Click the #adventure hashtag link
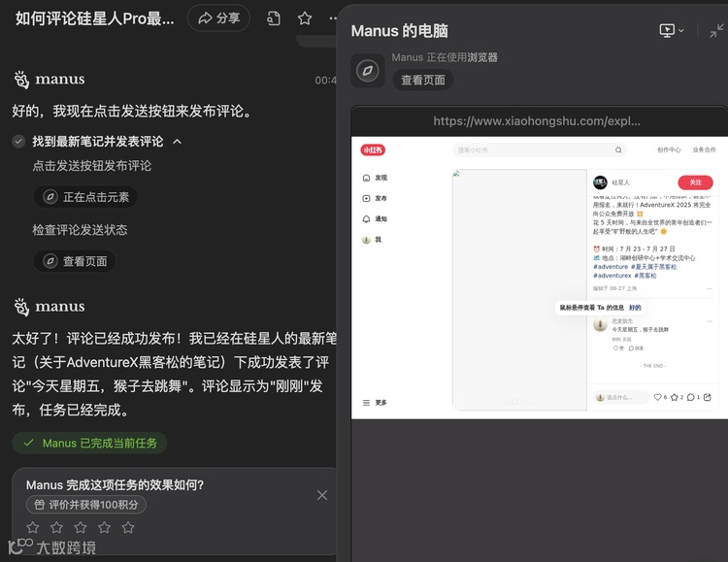The height and width of the screenshot is (562, 728). 611,267
